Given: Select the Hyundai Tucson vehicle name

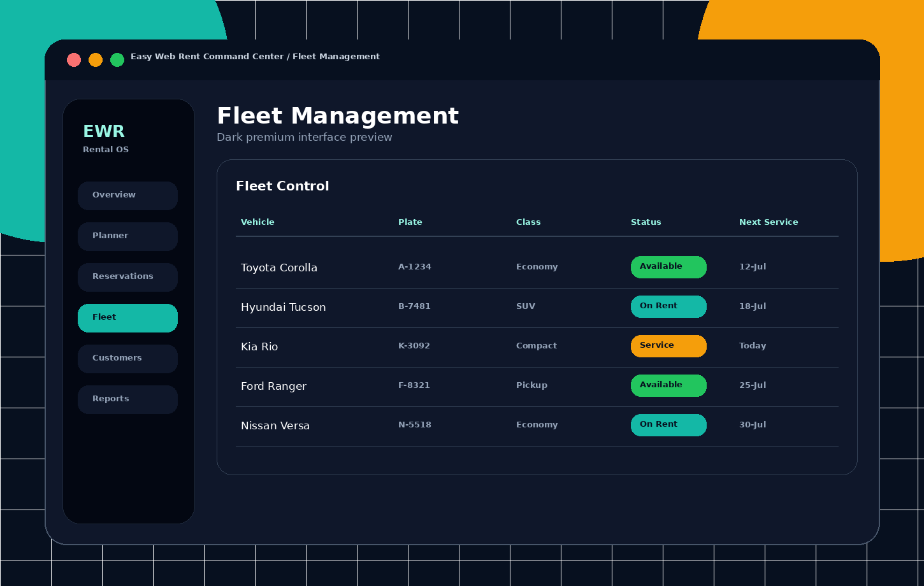Looking at the screenshot, I should pos(284,308).
